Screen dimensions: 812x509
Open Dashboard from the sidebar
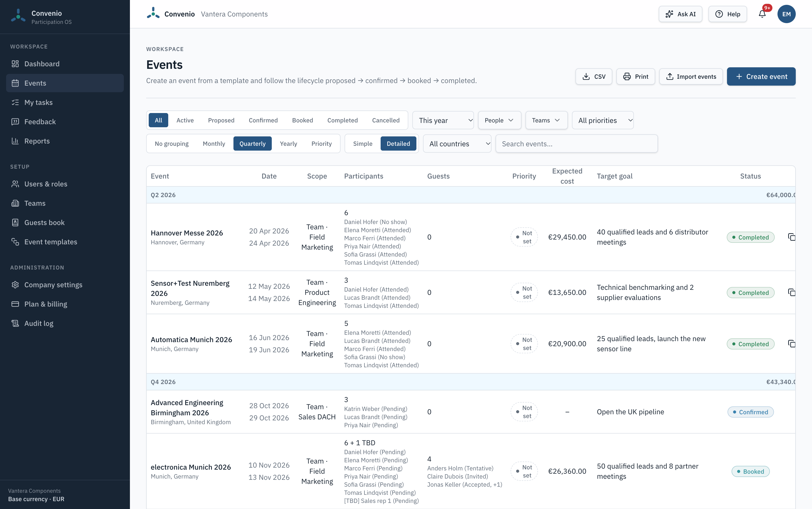pos(65,63)
